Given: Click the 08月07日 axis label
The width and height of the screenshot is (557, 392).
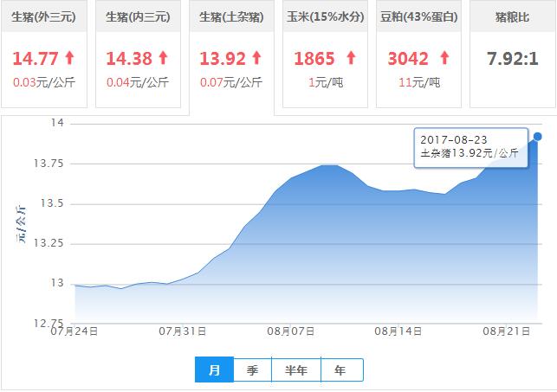Looking at the screenshot, I should click(290, 331).
